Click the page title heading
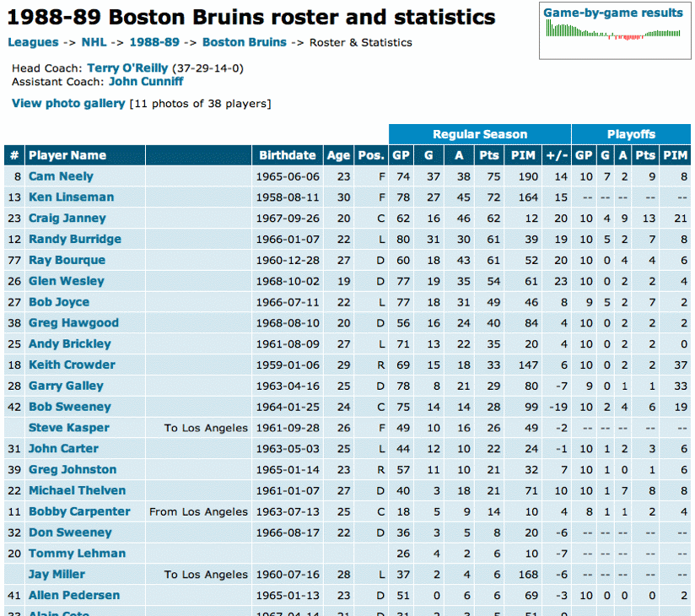This screenshot has height=616, width=695. tap(251, 17)
